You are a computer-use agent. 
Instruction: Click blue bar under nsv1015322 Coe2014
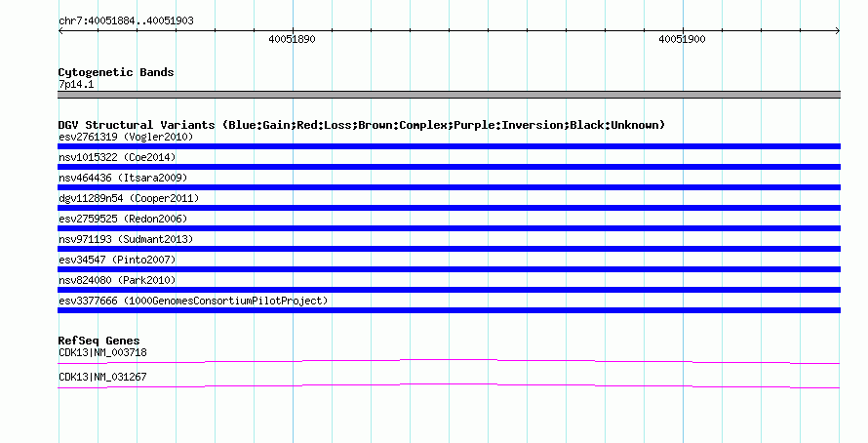point(449,167)
